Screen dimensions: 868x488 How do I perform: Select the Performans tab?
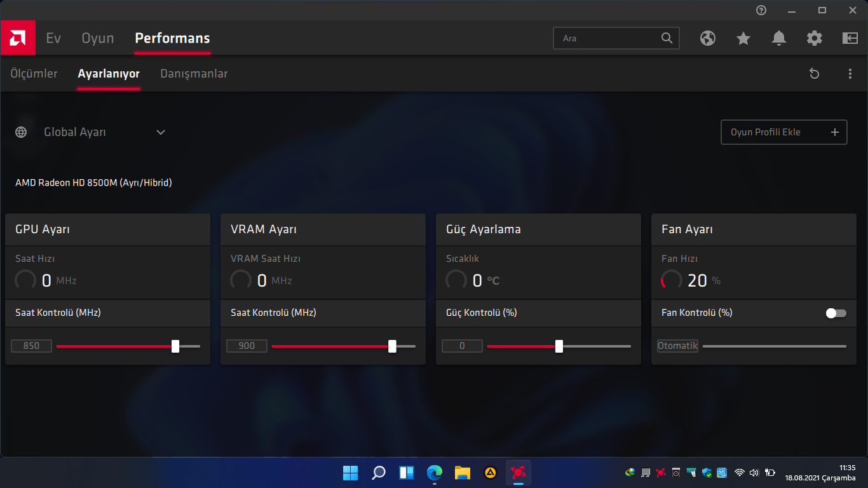pyautogui.click(x=172, y=38)
